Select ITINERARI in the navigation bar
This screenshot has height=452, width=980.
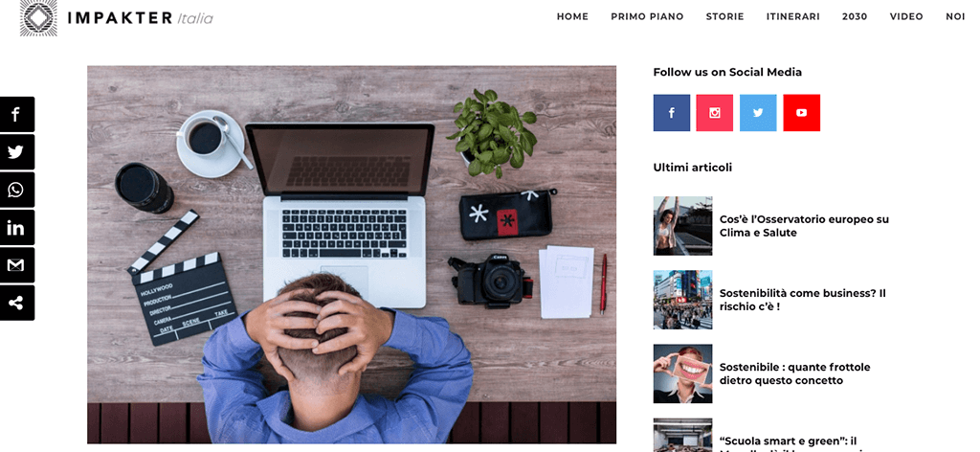pos(793,17)
